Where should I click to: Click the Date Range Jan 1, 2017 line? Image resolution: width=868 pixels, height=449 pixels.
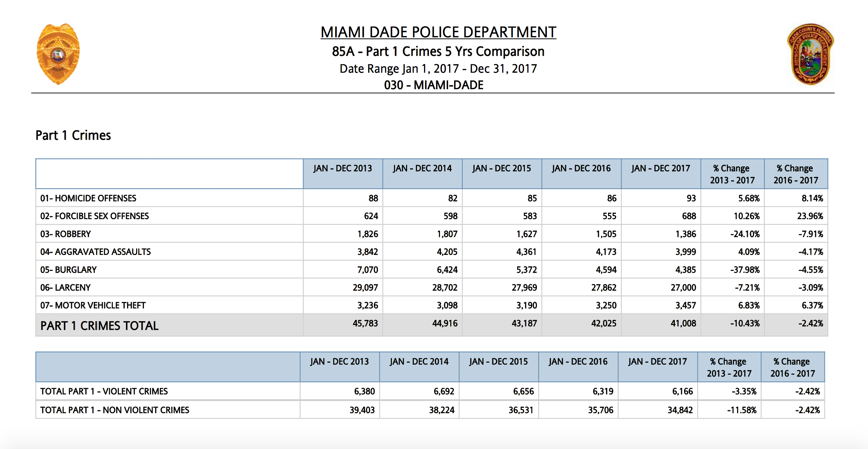pos(438,69)
